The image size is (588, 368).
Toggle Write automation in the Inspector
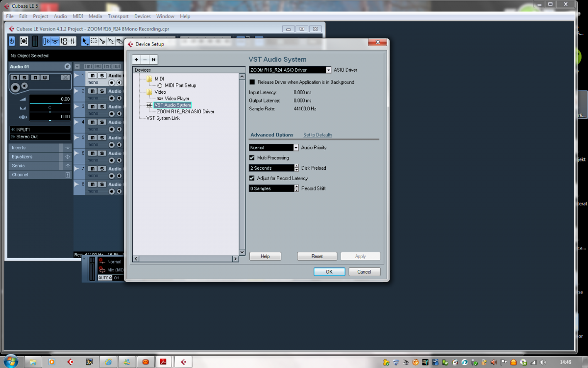pyautogui.click(x=45, y=78)
